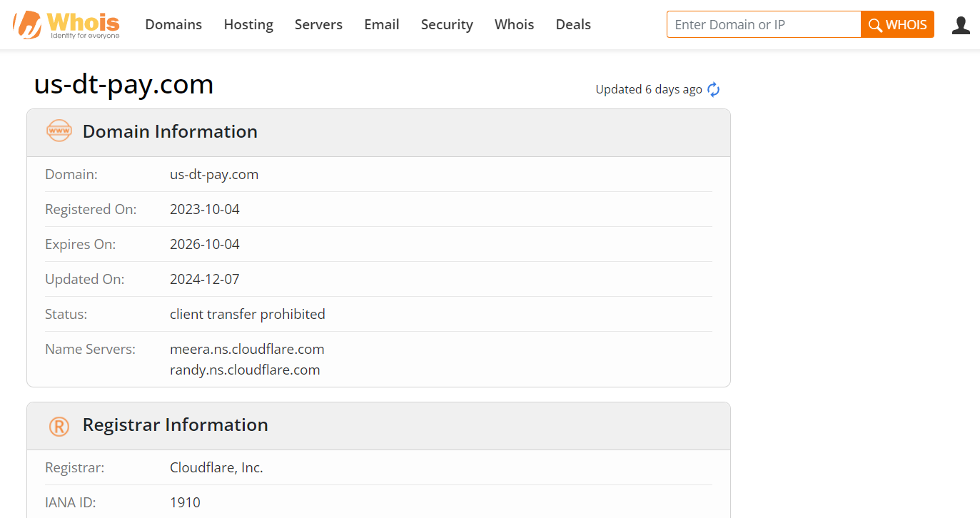Click the Registered On label
The image size is (980, 518).
[91, 209]
